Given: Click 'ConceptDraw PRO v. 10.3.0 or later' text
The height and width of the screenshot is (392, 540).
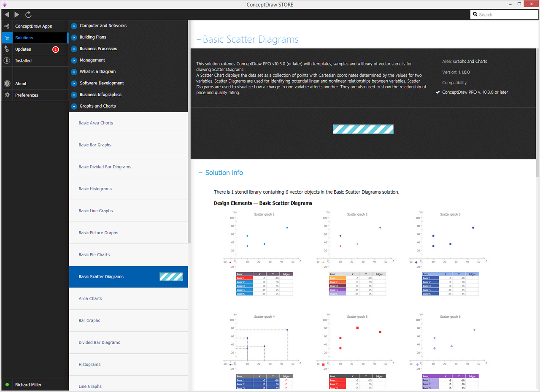Looking at the screenshot, I should click(475, 92).
